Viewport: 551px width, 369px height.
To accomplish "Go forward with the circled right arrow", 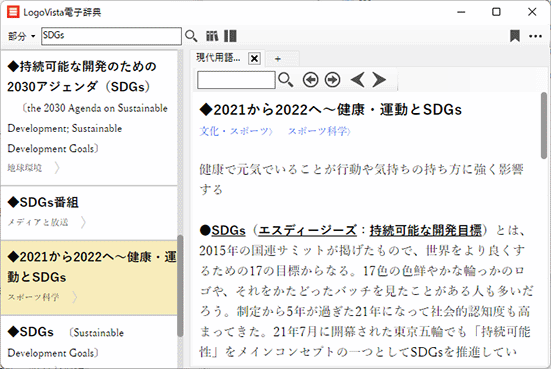I will 332,80.
